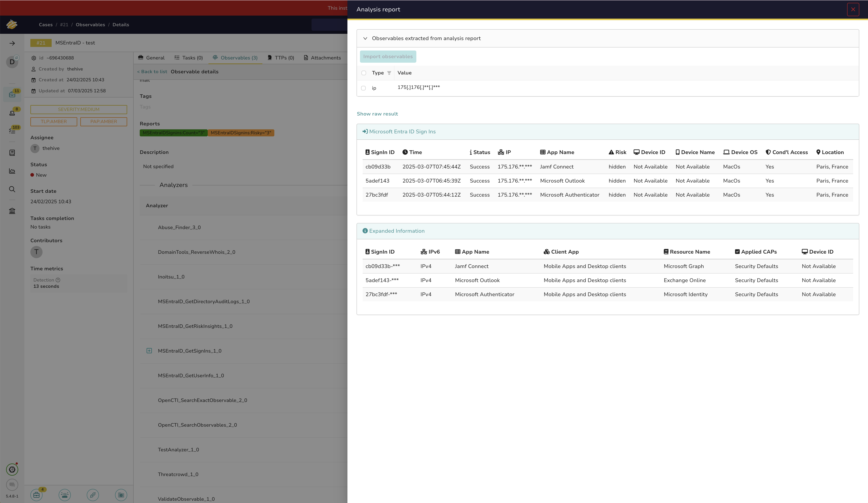
Task: Select the MSEntraID_GetRiskInsights_1_0 analyzer row
Action: pyautogui.click(x=243, y=326)
